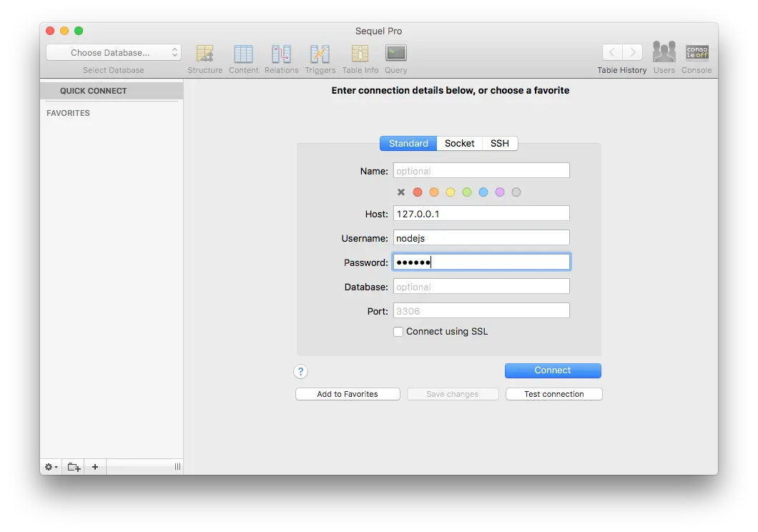Clear color with the X swatch
Screen dimensions: 758x532
tap(400, 192)
